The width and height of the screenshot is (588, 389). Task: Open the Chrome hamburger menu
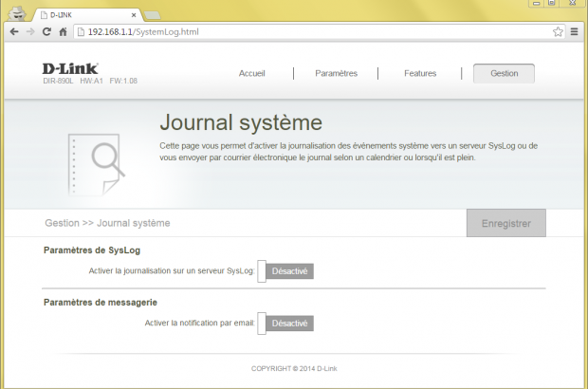(x=574, y=31)
